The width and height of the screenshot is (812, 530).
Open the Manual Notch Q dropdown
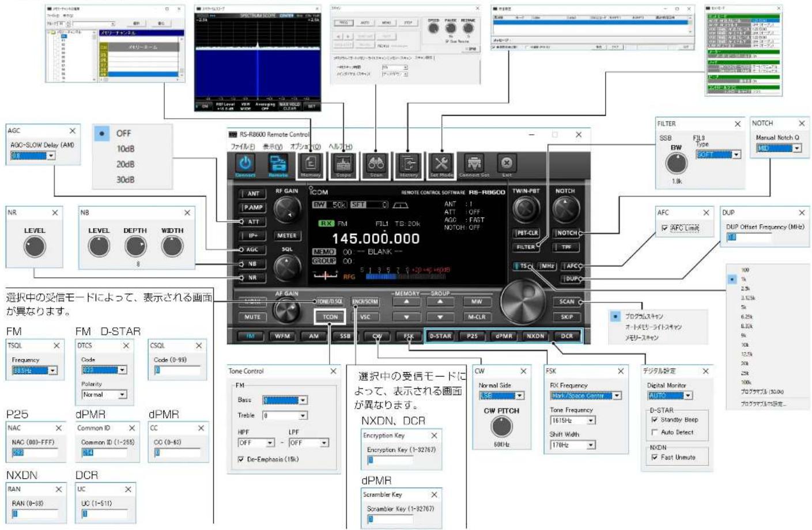point(797,148)
